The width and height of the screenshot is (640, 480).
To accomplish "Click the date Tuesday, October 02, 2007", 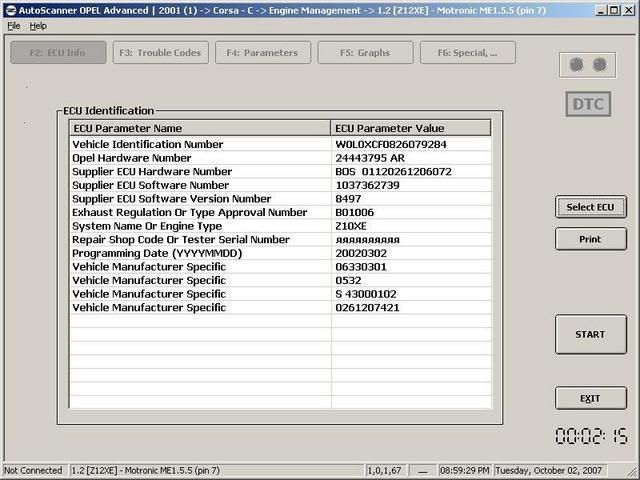I will 549,471.
